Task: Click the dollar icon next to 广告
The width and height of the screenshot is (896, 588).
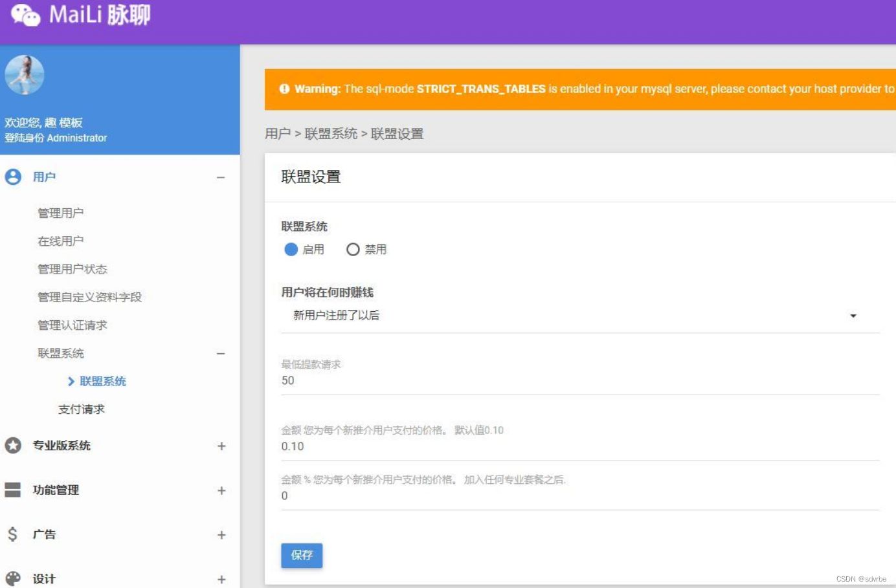Action: [12, 534]
